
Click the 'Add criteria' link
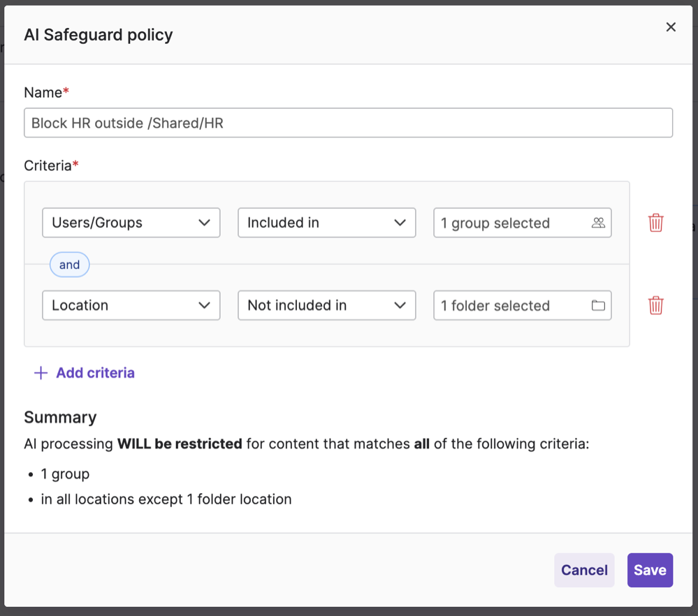[x=95, y=373]
